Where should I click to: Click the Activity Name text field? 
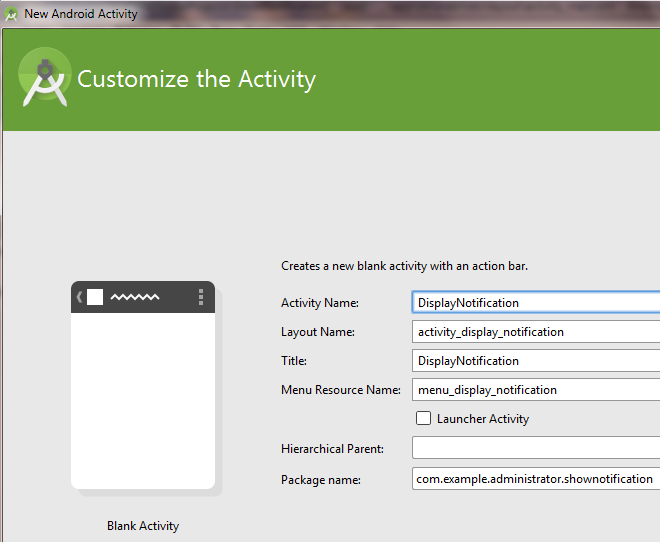point(535,302)
